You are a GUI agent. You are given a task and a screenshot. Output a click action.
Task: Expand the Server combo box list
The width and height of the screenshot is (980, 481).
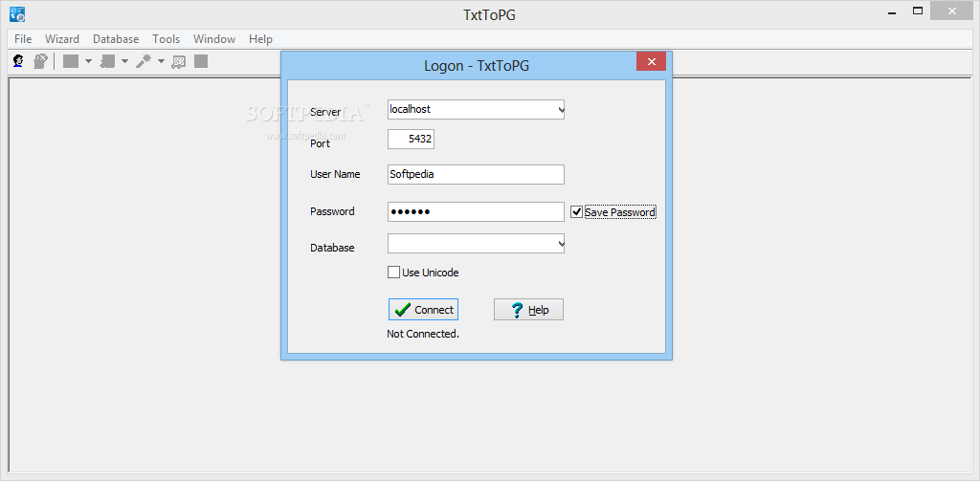[x=561, y=109]
